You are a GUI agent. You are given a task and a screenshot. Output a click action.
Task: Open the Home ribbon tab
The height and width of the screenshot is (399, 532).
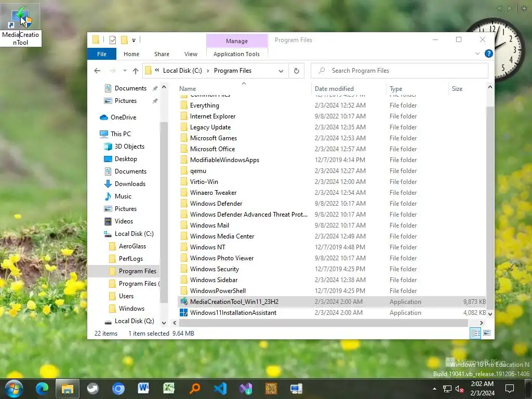pos(131,54)
